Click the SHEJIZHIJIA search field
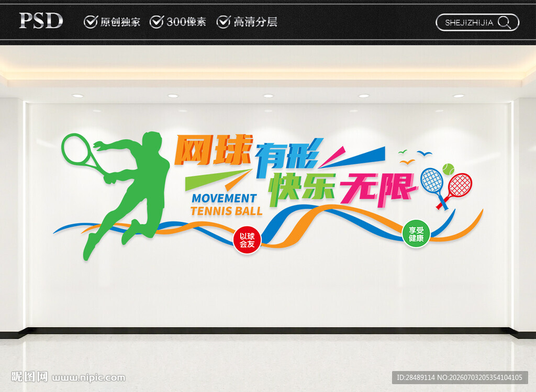 point(477,23)
